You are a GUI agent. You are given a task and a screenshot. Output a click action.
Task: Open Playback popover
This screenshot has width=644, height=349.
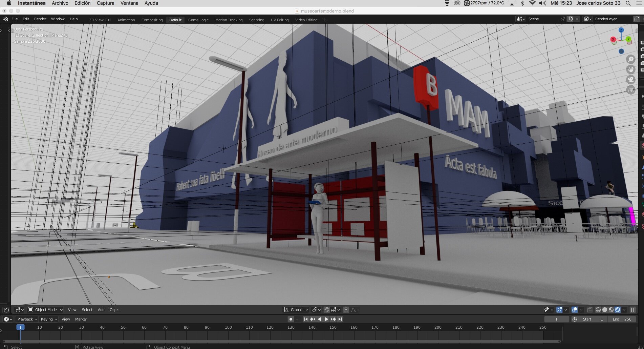tap(27, 319)
